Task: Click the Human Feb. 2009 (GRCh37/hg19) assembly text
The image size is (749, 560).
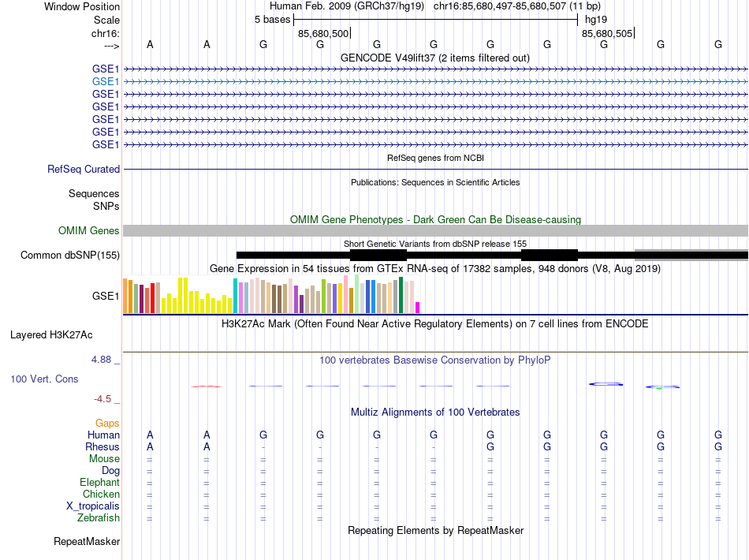Action: (x=347, y=6)
